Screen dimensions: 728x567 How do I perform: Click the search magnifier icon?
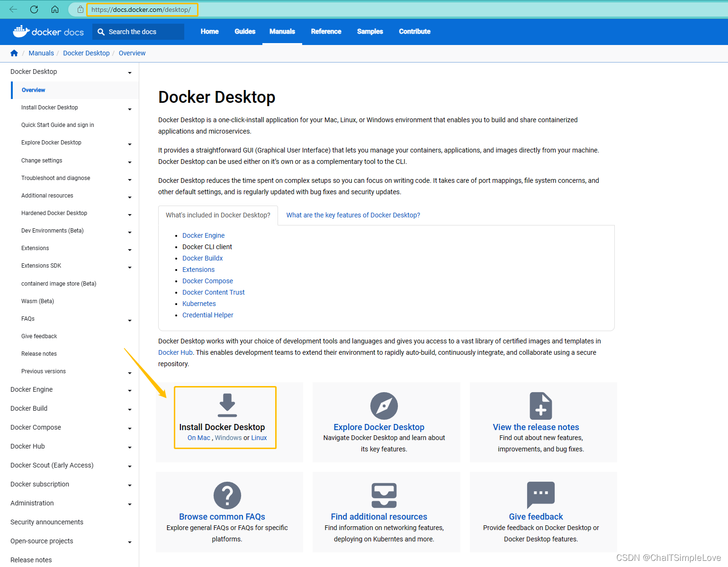tap(101, 31)
